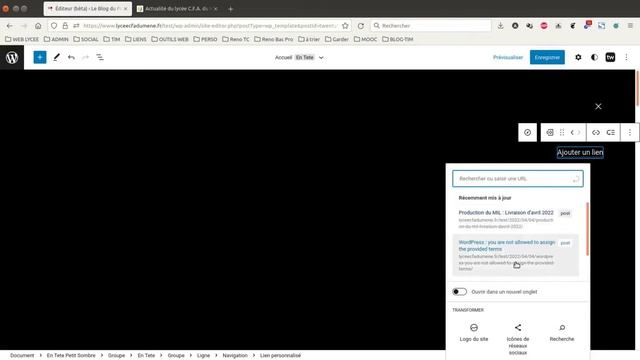Switch to the Éditeur (bêta) browser tab

point(87,9)
